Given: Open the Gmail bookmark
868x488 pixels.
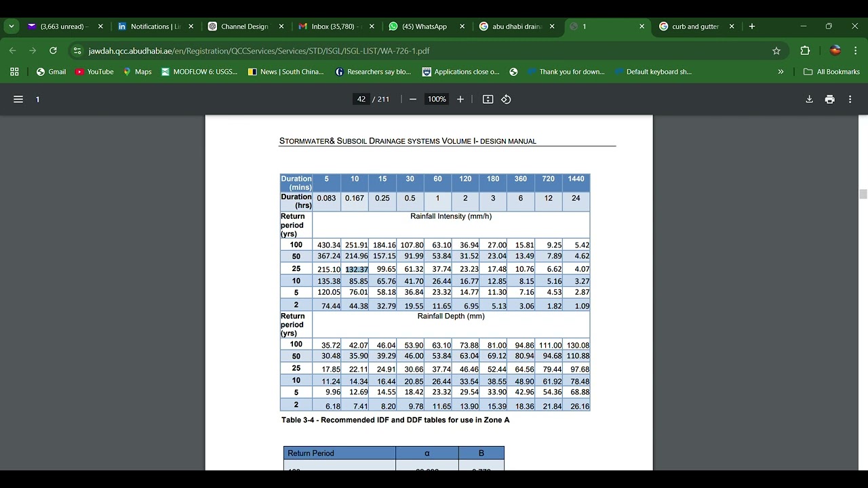Looking at the screenshot, I should point(51,72).
